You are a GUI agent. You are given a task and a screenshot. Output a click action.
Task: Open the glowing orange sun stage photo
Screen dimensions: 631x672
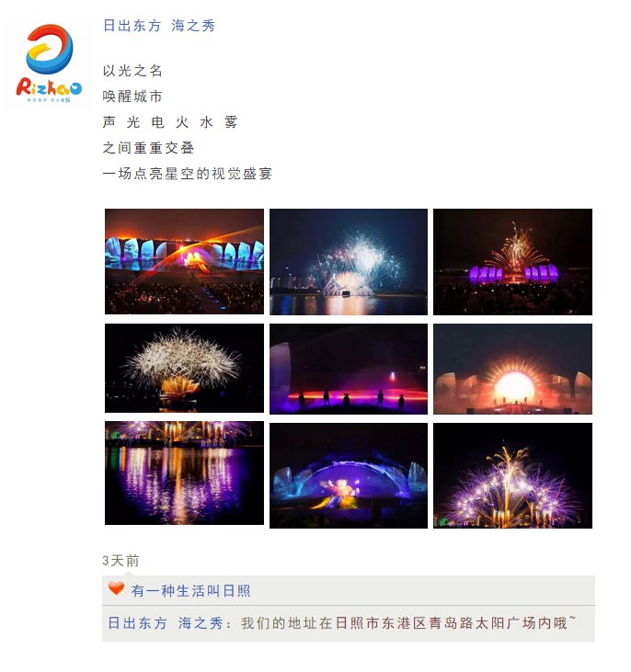tap(512, 369)
